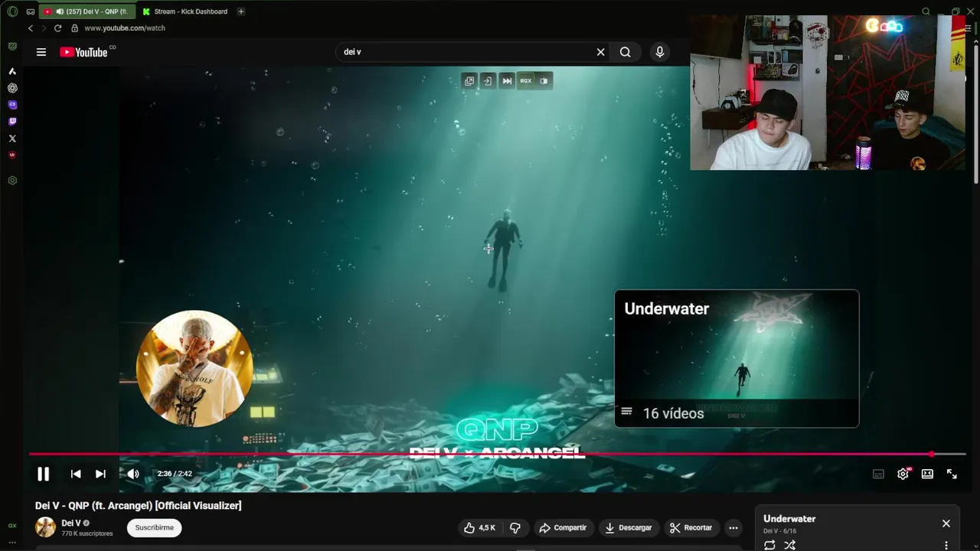Screen dimensions: 980x551
Task: Click the skip-forward overlay icon
Action: tap(507, 80)
